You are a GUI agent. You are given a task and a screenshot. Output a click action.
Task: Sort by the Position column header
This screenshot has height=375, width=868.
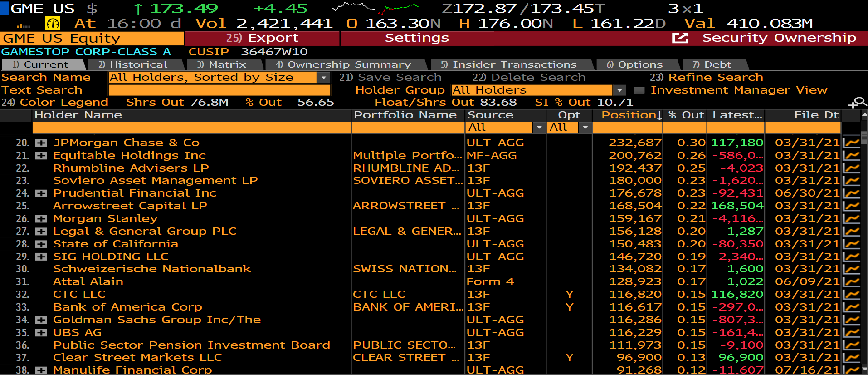coord(628,115)
